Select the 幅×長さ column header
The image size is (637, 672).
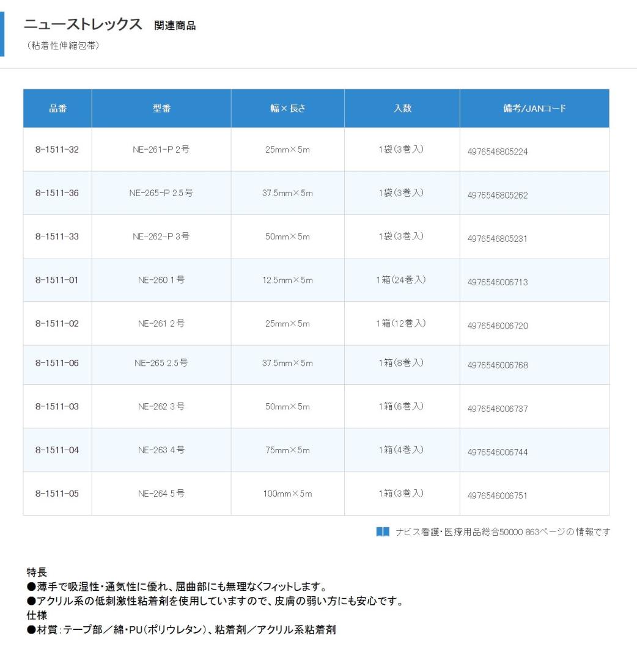click(x=287, y=109)
